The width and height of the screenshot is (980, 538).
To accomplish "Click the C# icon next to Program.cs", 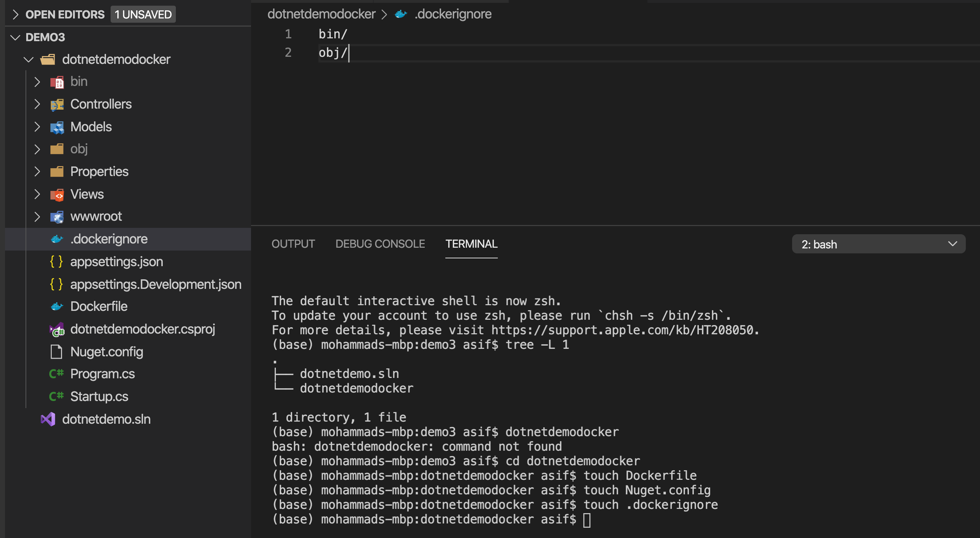I will coord(56,374).
